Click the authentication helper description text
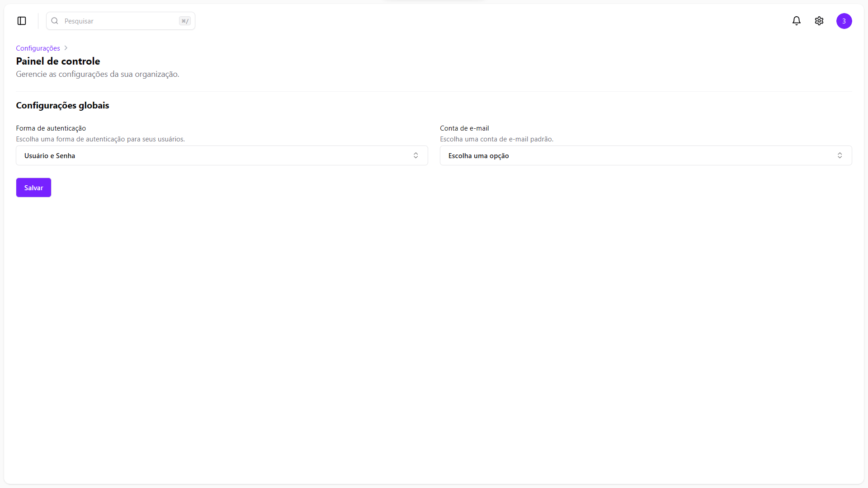Viewport: 868px width, 488px height. click(100, 139)
